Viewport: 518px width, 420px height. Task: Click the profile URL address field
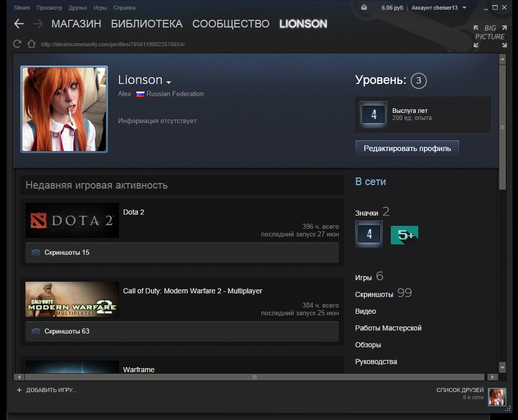[112, 44]
